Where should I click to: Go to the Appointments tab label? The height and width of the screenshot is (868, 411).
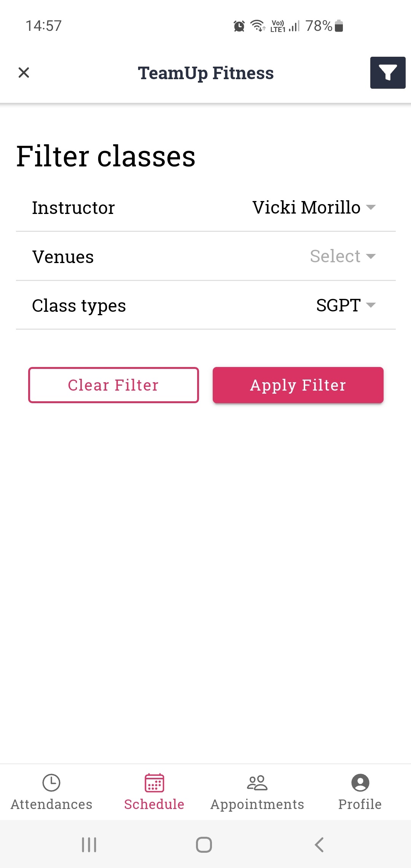click(x=257, y=804)
